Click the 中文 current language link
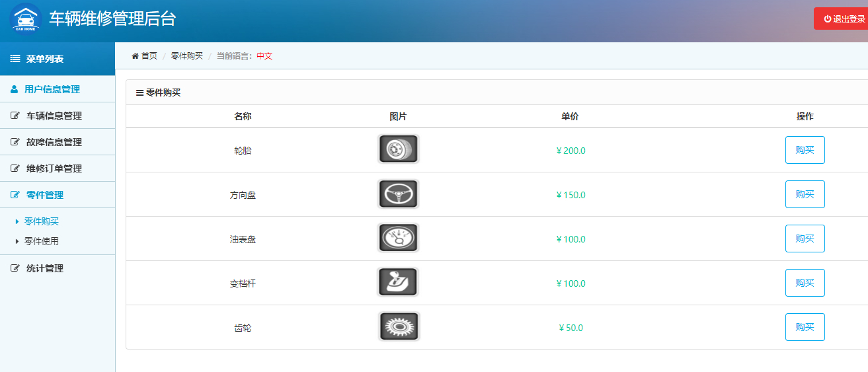This screenshot has height=372, width=868. 264,56
